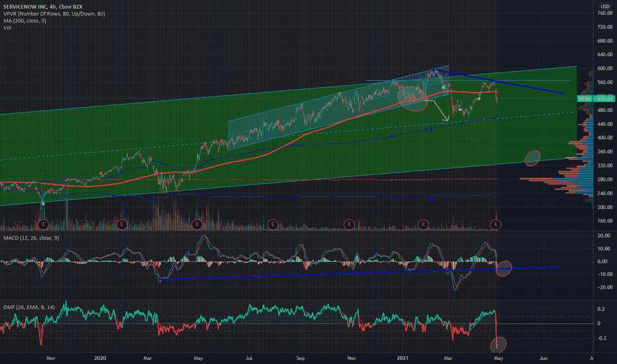617x364 pixels.
Task: Click the Jun time axis label
Action: (x=544, y=358)
